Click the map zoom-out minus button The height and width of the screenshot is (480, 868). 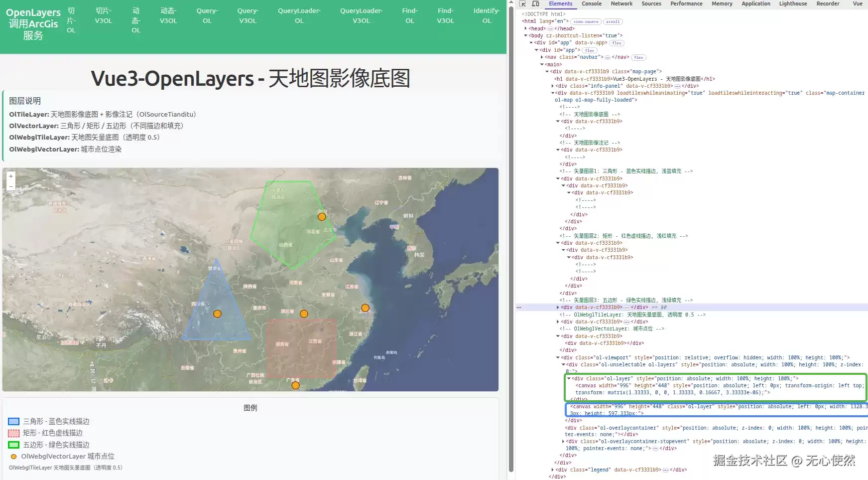click(11, 186)
